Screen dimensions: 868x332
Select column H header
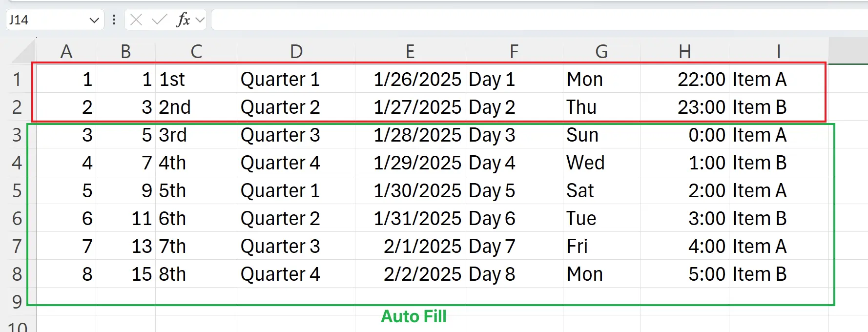[684, 51]
